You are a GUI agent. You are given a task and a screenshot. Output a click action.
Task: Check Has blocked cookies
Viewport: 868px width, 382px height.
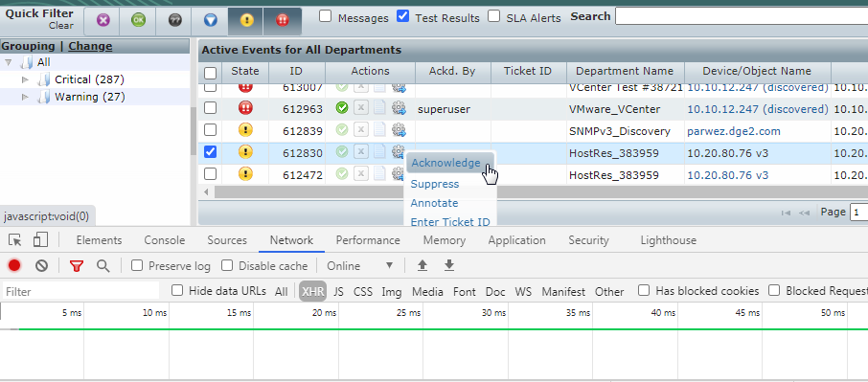[644, 290]
